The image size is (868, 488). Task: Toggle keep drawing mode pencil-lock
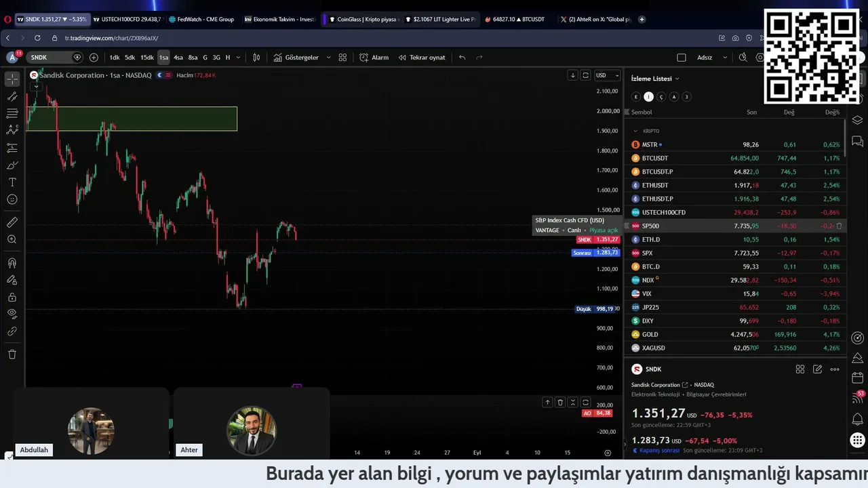[12, 280]
